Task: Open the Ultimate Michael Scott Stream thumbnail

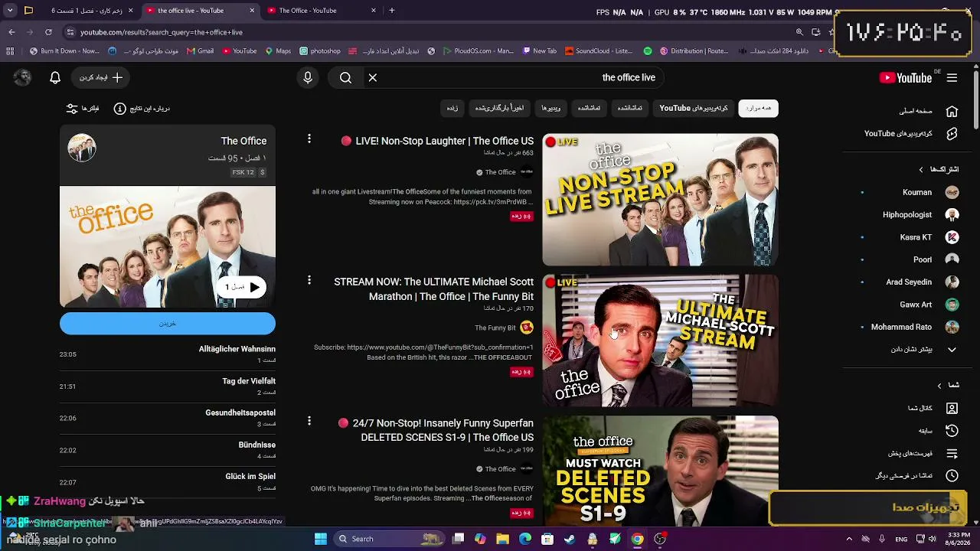Action: tap(661, 341)
